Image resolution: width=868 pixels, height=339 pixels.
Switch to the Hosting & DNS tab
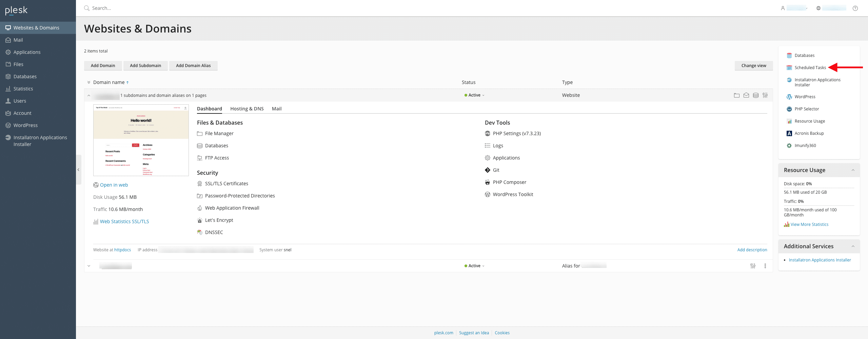(x=247, y=109)
